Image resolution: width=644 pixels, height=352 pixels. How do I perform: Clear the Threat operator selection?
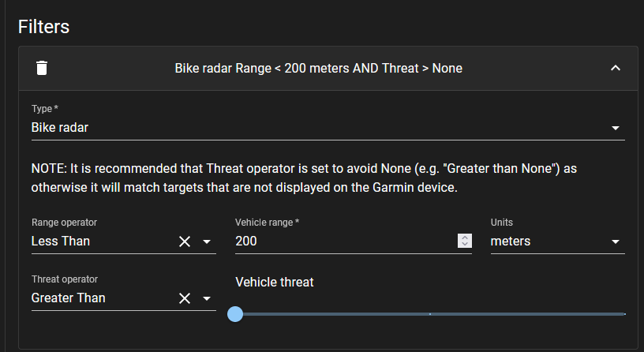(x=185, y=298)
